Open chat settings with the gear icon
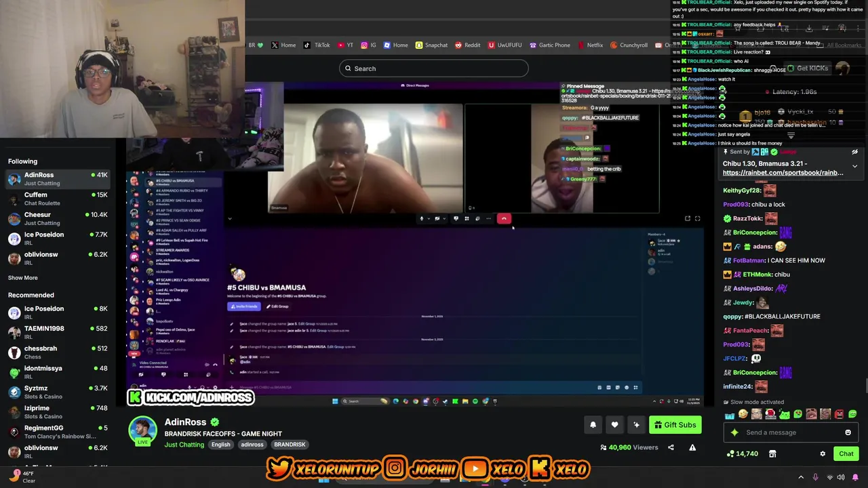The width and height of the screenshot is (868, 488). (x=823, y=453)
